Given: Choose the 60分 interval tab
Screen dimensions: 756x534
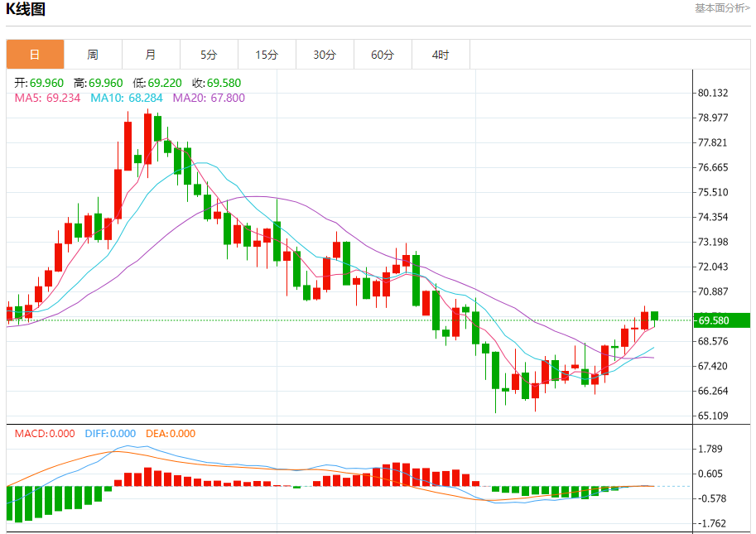Looking at the screenshot, I should click(383, 55).
